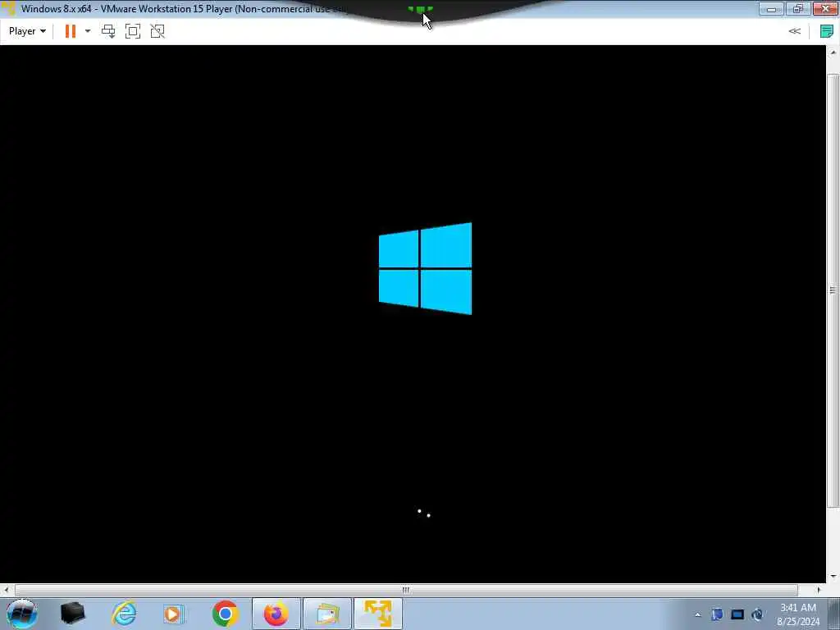
Task: Click the scroll up arrow
Action: pos(833,52)
